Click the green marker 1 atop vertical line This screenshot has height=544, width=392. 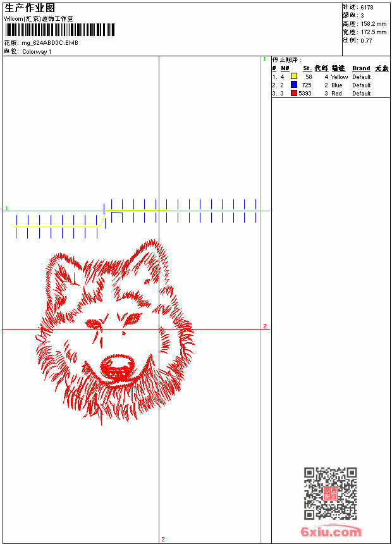click(264, 59)
